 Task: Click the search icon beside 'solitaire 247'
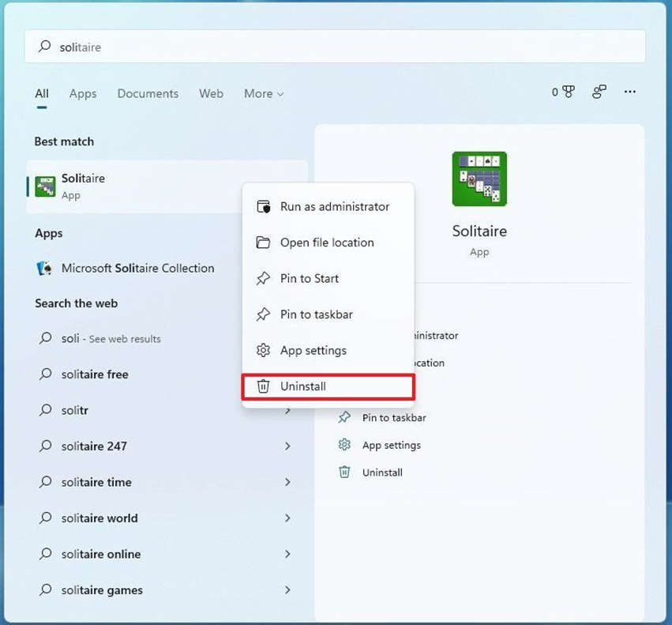point(46,446)
